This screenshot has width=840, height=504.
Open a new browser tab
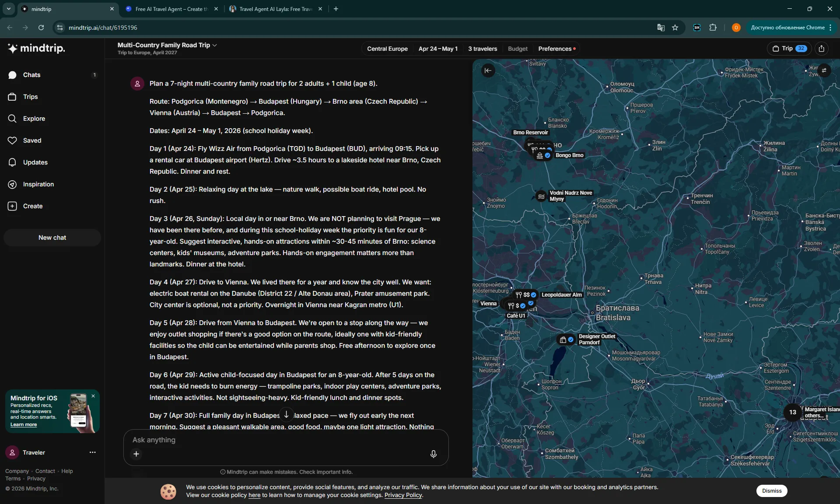click(x=336, y=9)
